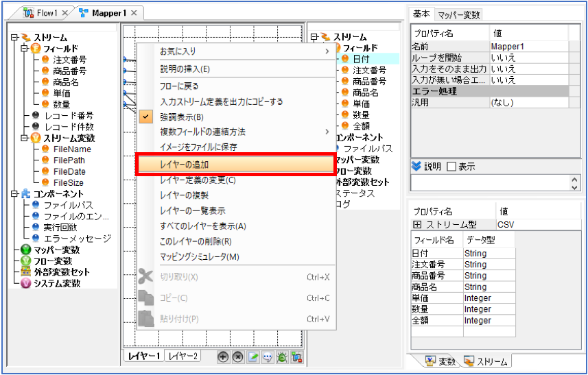Choose レイヤーの追加 from context menu
This screenshot has height=375, width=588.
pyautogui.click(x=235, y=165)
